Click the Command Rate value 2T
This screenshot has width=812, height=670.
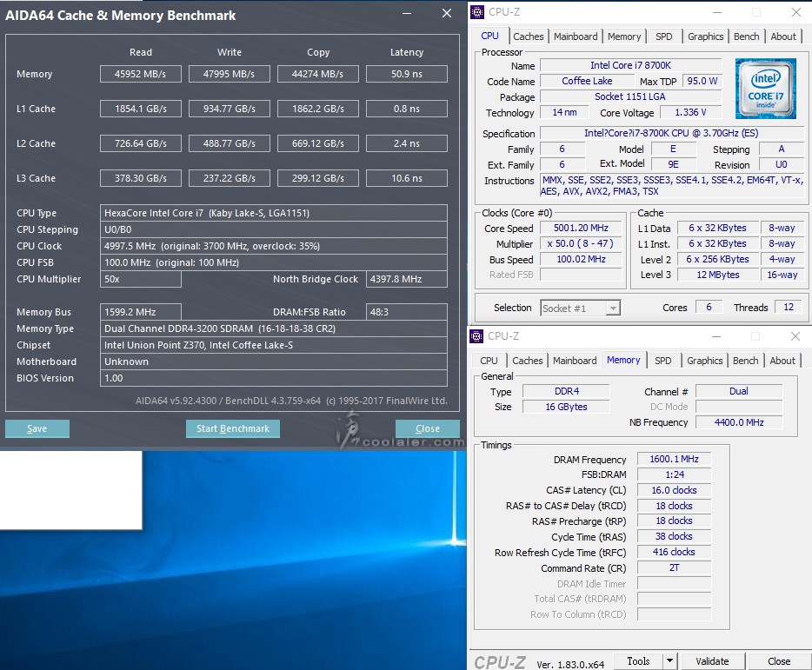pyautogui.click(x=674, y=567)
